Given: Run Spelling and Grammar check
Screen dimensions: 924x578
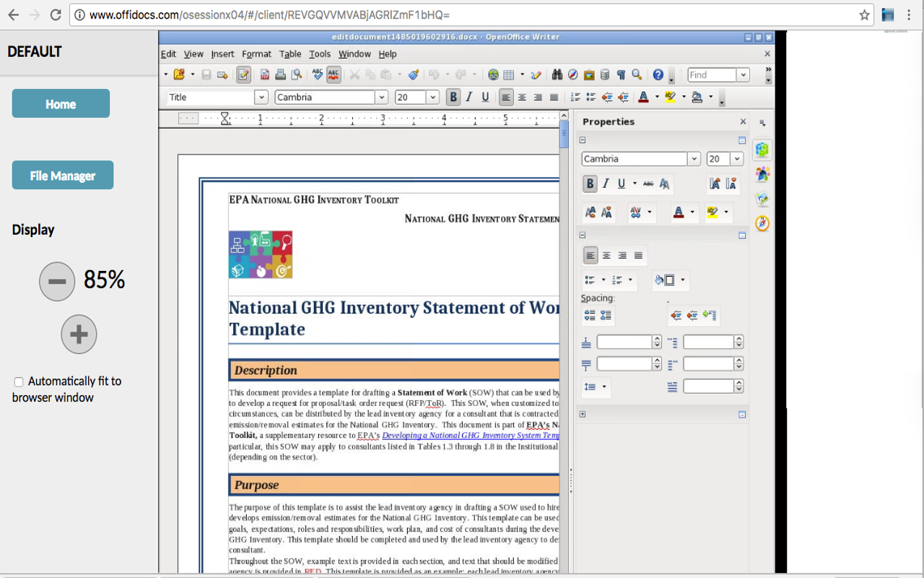Looking at the screenshot, I should pos(317,74).
